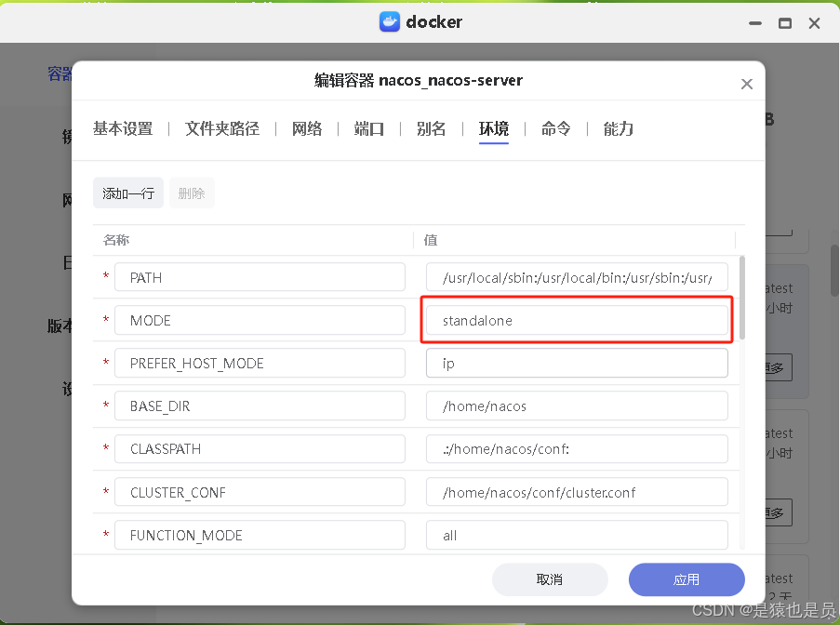Edit the PATH value field
The width and height of the screenshot is (840, 625).
[577, 277]
